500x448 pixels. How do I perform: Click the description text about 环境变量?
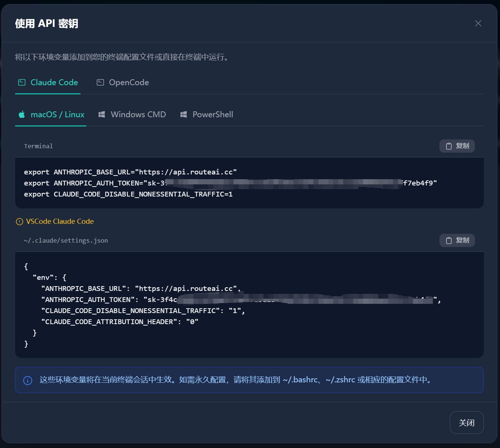[123, 57]
